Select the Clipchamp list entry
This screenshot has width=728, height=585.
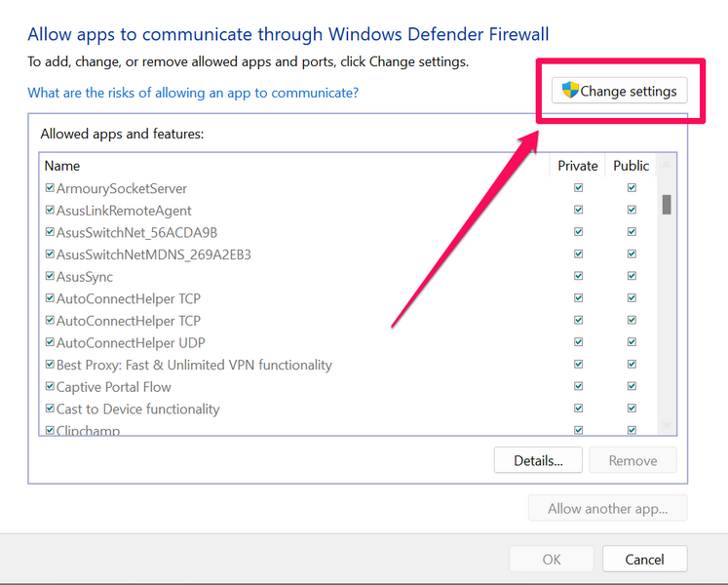[x=88, y=430]
